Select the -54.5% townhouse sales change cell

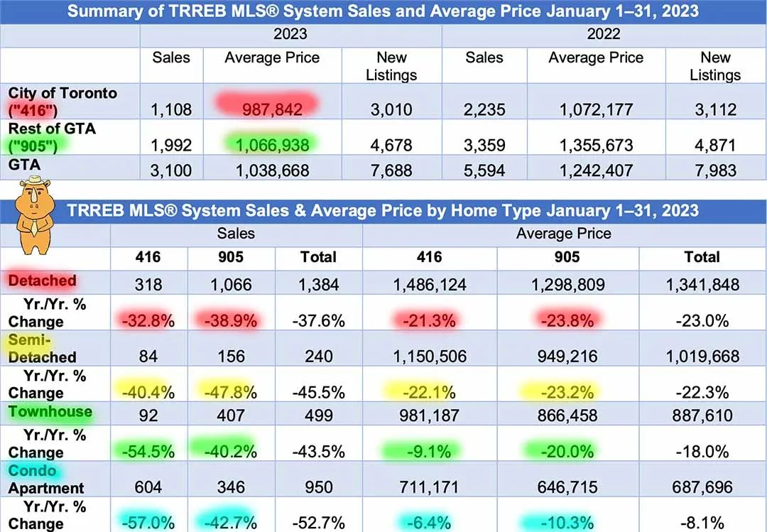[x=147, y=452]
